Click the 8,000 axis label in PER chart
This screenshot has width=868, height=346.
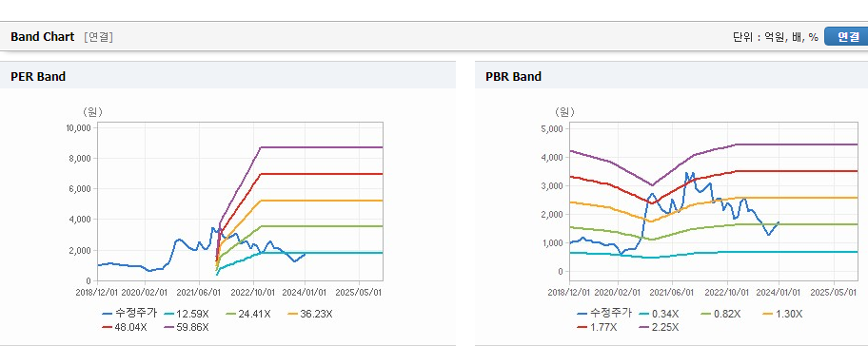pyautogui.click(x=80, y=159)
